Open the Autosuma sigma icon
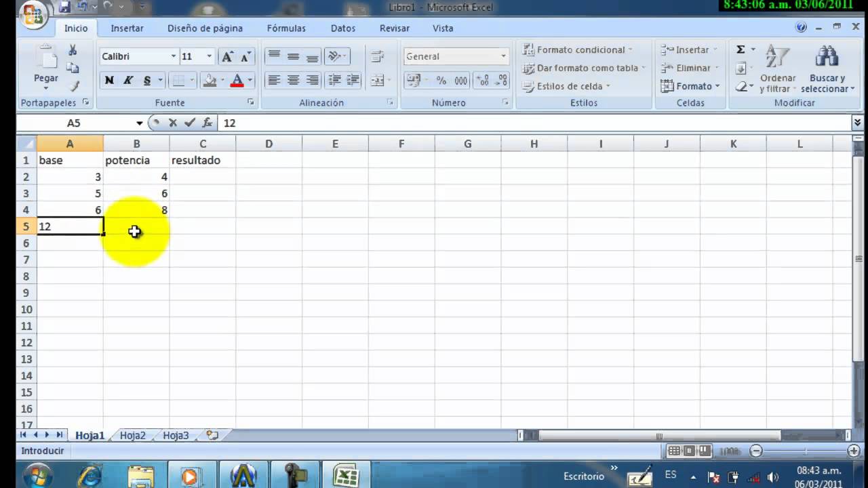 click(740, 49)
